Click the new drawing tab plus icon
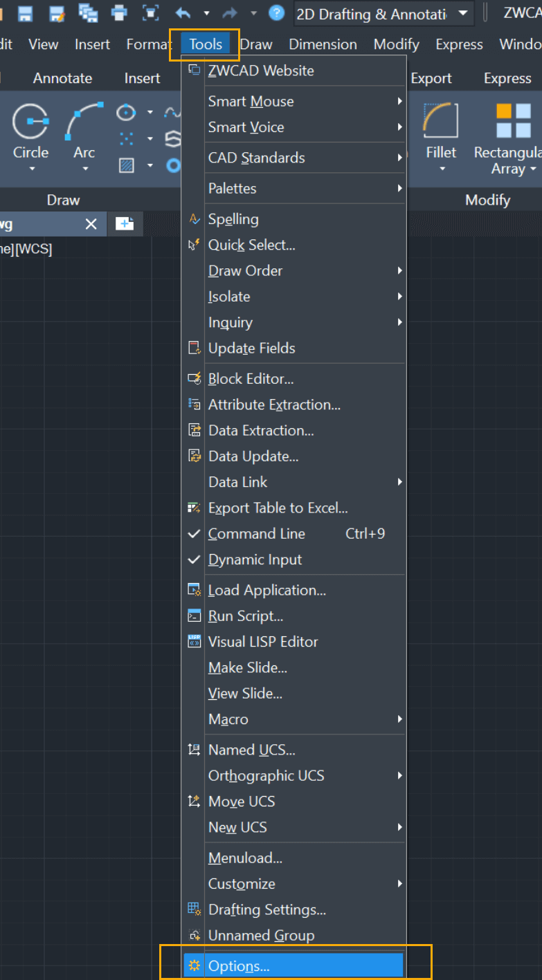 pyautogui.click(x=125, y=223)
